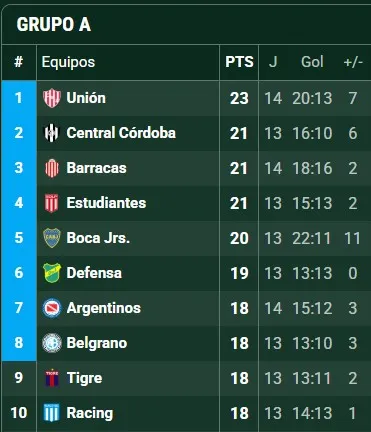The width and height of the screenshot is (371, 432).
Task: Click the Boca Jrs. crest icon
Action: point(52,238)
